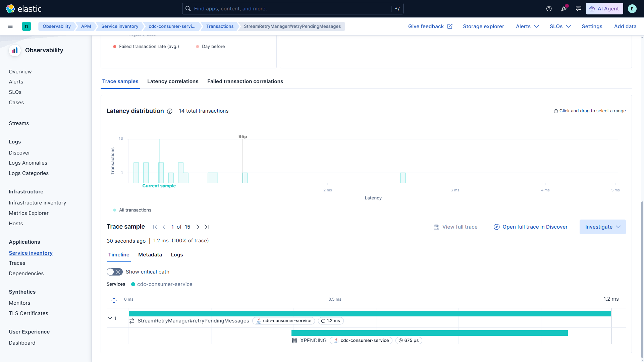
Task: Open the Metadata tab
Action: tap(150, 255)
